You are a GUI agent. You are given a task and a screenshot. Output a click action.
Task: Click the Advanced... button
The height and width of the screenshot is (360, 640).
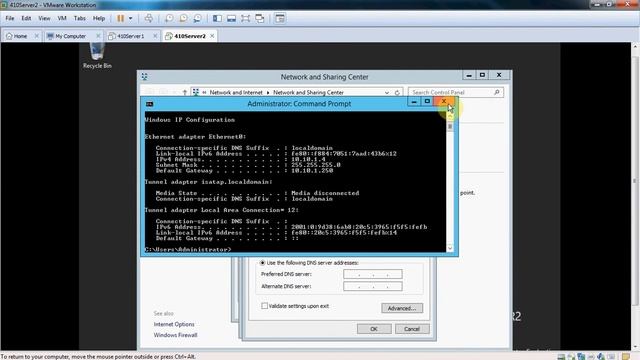point(402,308)
